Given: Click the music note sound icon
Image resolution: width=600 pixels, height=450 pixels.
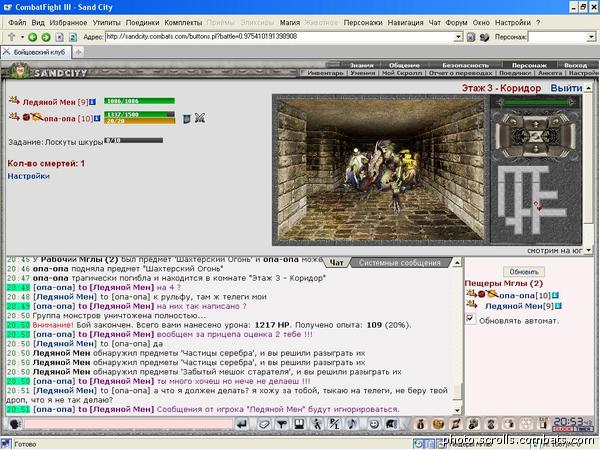Looking at the screenshot, I should 352,424.
